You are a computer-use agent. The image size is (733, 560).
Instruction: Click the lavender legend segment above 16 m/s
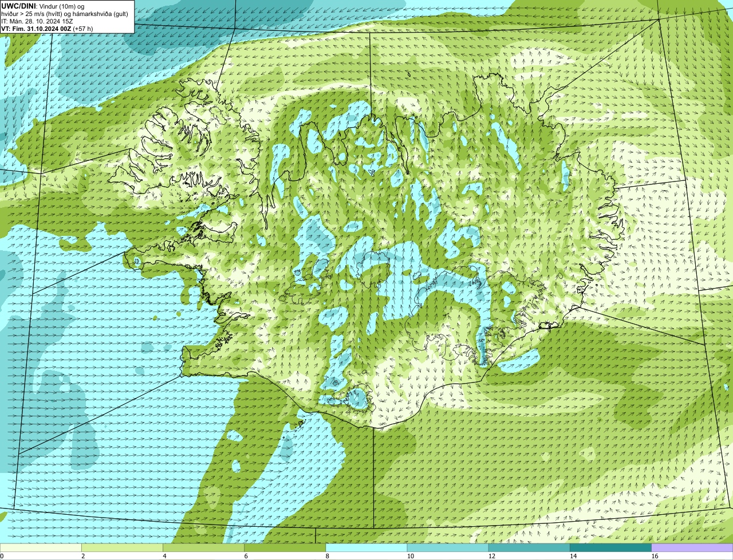point(692,548)
